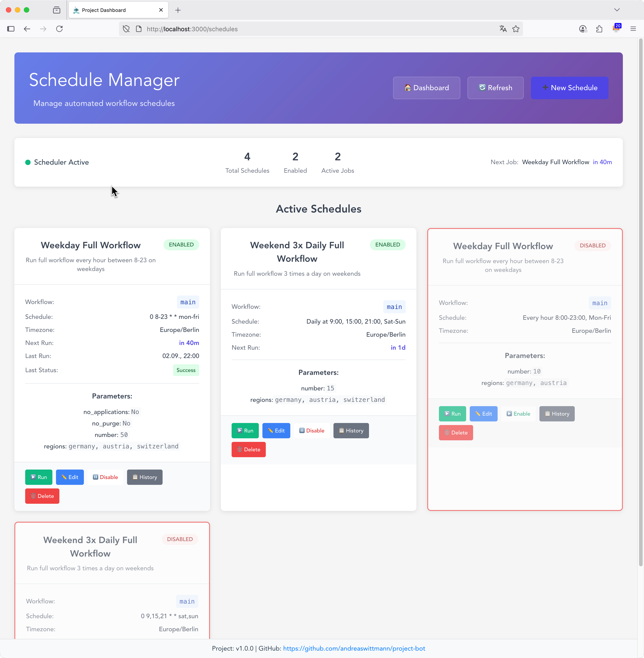Disable the enabled Weekend 3x Daily workflow
This screenshot has width=644, height=658.
coord(311,431)
